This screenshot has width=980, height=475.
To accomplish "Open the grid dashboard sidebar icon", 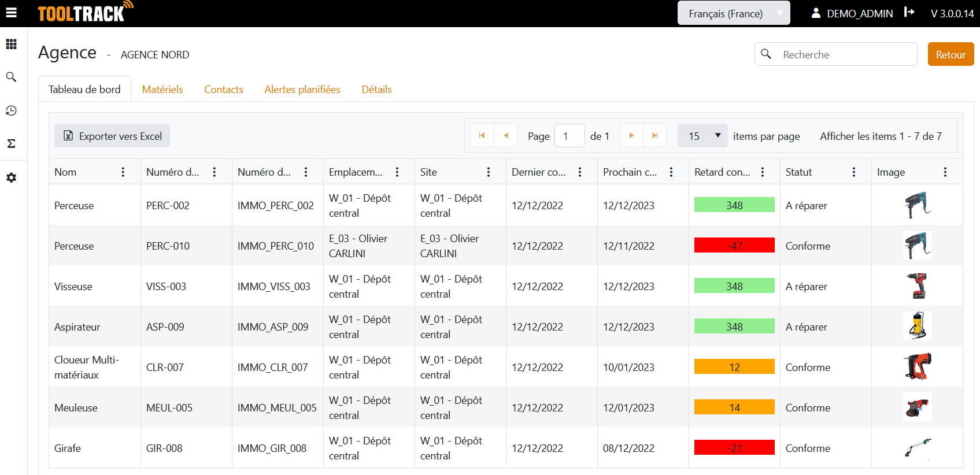I will (x=11, y=44).
